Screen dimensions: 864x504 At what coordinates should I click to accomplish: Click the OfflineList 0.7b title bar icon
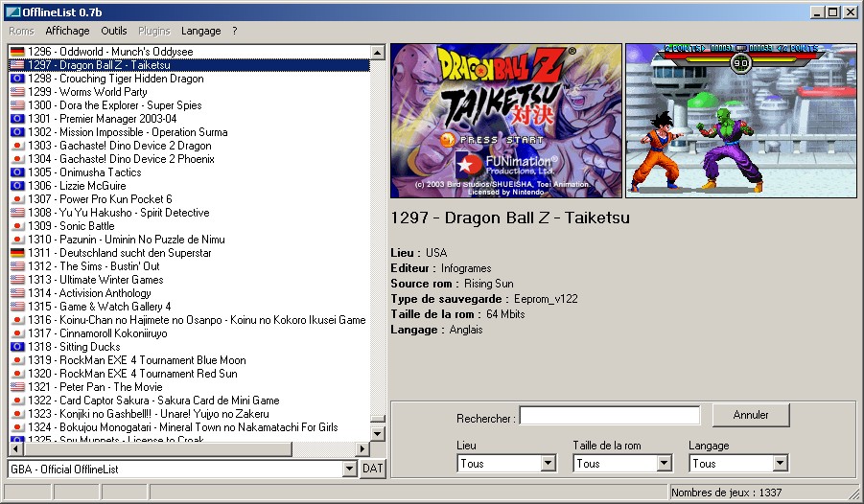tap(12, 12)
